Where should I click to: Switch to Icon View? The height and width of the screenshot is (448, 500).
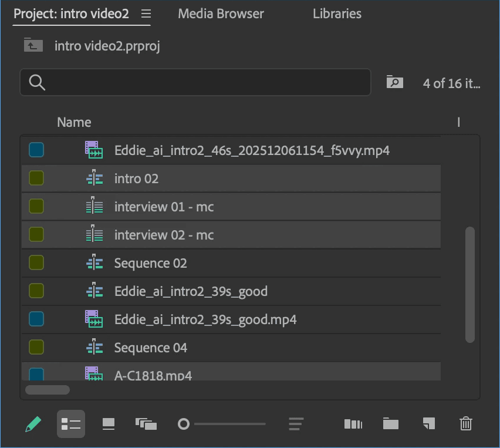tap(109, 424)
